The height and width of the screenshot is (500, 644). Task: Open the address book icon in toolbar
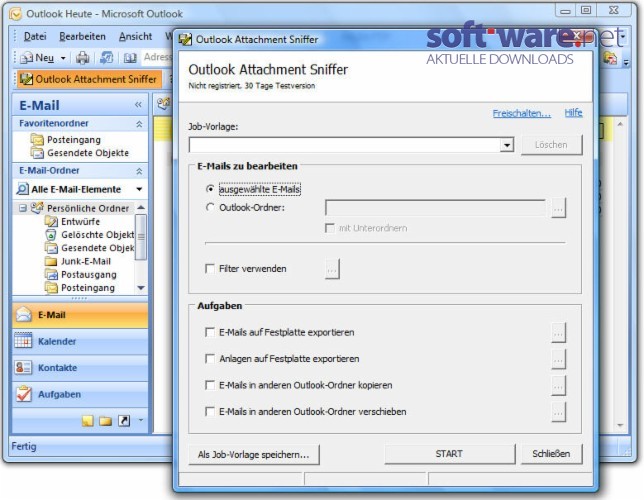click(x=130, y=58)
